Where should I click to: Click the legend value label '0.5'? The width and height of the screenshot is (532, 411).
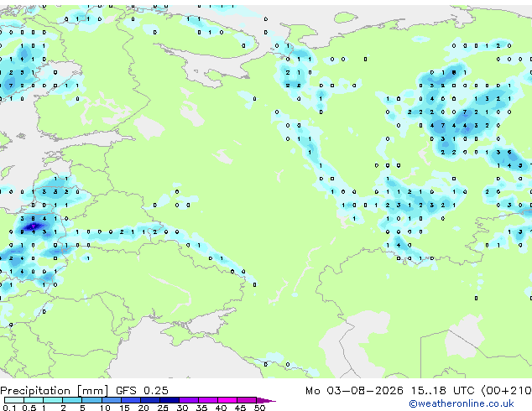coord(29,408)
